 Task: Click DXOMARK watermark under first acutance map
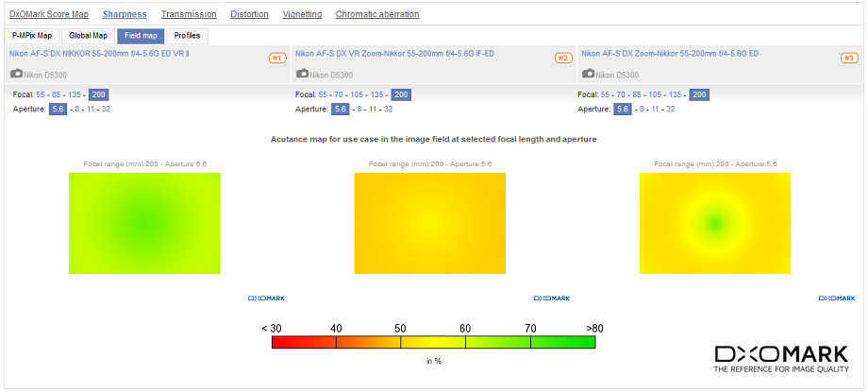click(266, 298)
